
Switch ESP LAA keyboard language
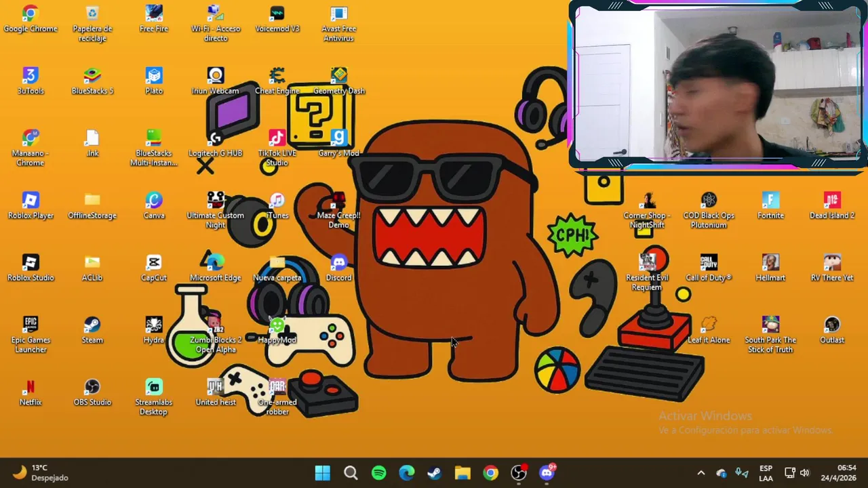pos(766,473)
